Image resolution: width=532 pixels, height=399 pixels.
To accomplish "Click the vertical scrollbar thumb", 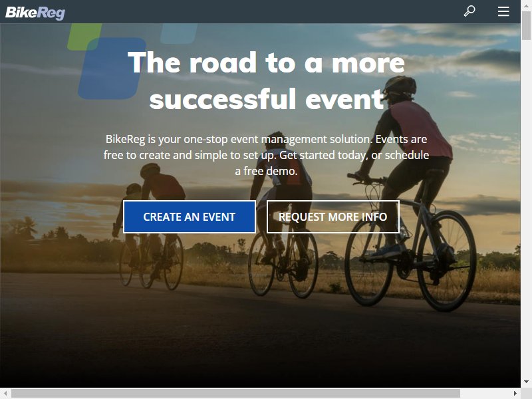I will (526, 25).
